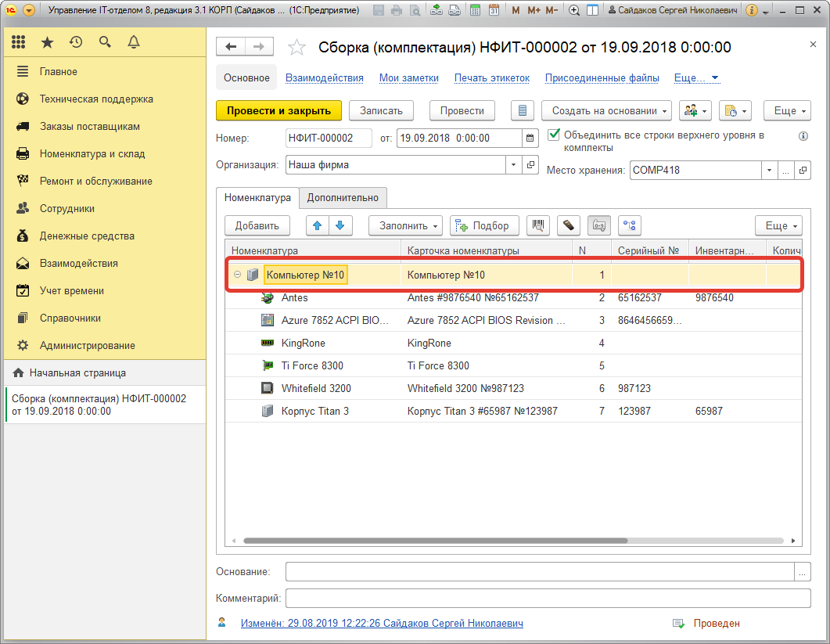Switch to the Дополнительно tab

tap(343, 197)
